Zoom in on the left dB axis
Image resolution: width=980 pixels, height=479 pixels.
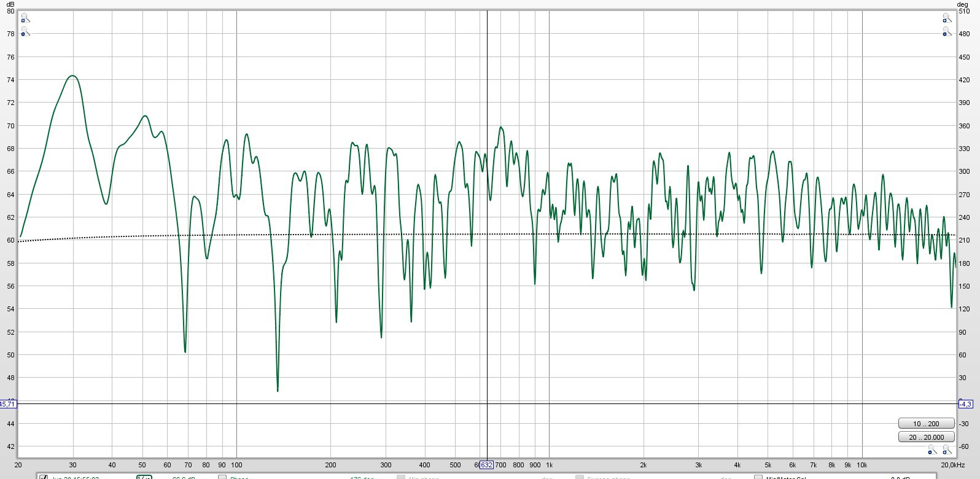[25, 19]
